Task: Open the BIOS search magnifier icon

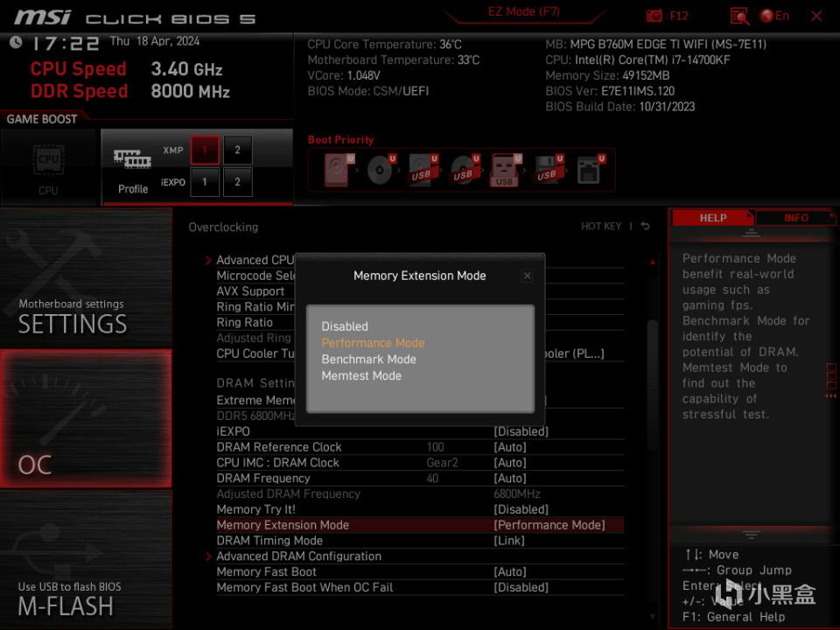Action: click(x=739, y=16)
